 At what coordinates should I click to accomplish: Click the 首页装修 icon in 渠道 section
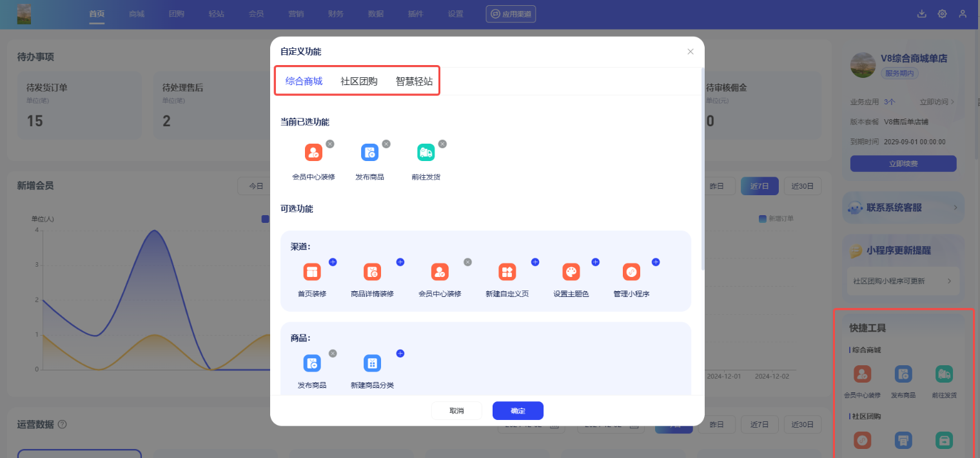[312, 272]
